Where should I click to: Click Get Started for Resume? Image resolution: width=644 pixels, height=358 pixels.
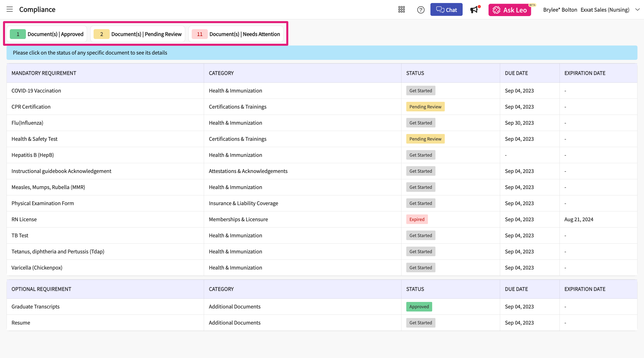click(421, 323)
